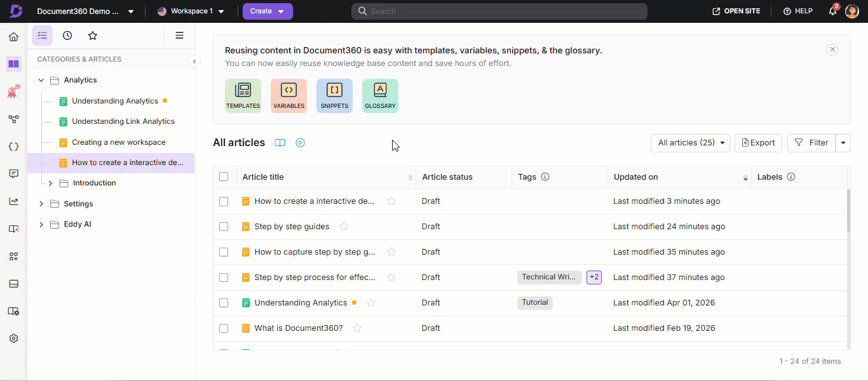Open the 'All articles (25)' dropdown
The height and width of the screenshot is (381, 868).
[690, 143]
